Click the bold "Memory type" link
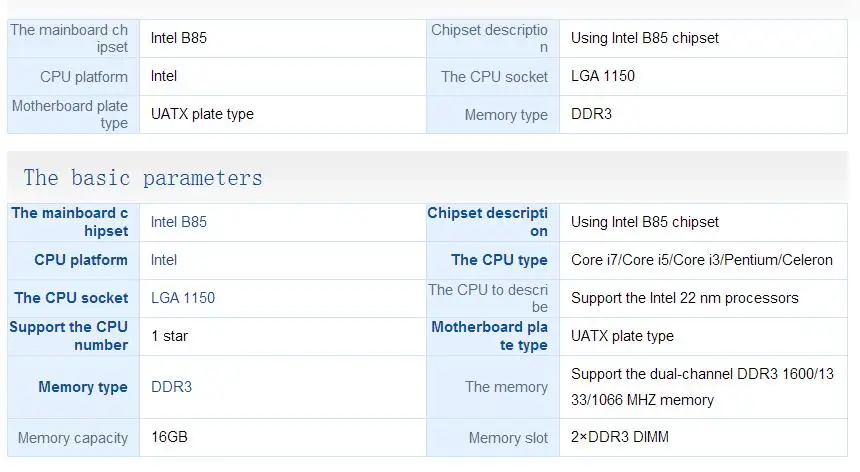 [x=83, y=387]
